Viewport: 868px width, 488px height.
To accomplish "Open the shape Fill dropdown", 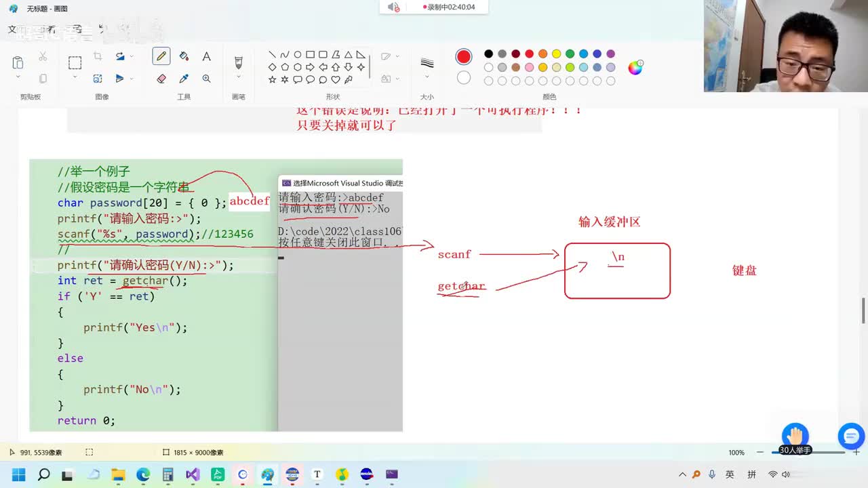I will pos(390,79).
